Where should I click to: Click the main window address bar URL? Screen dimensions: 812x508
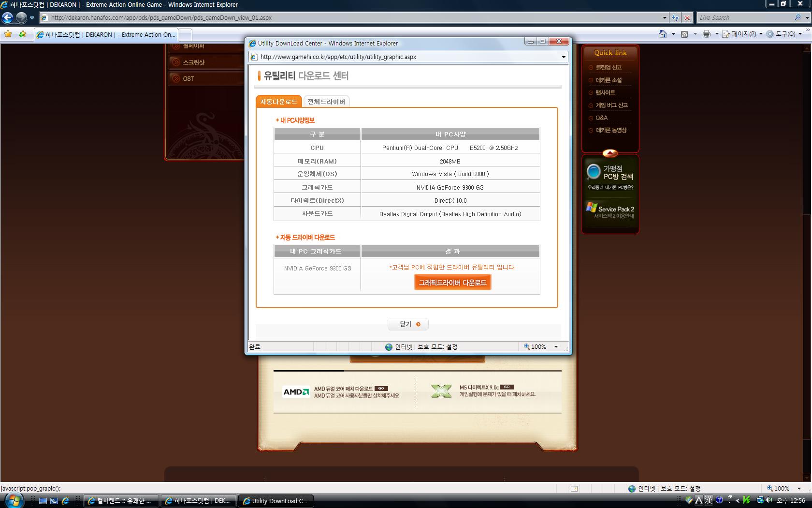[161, 18]
